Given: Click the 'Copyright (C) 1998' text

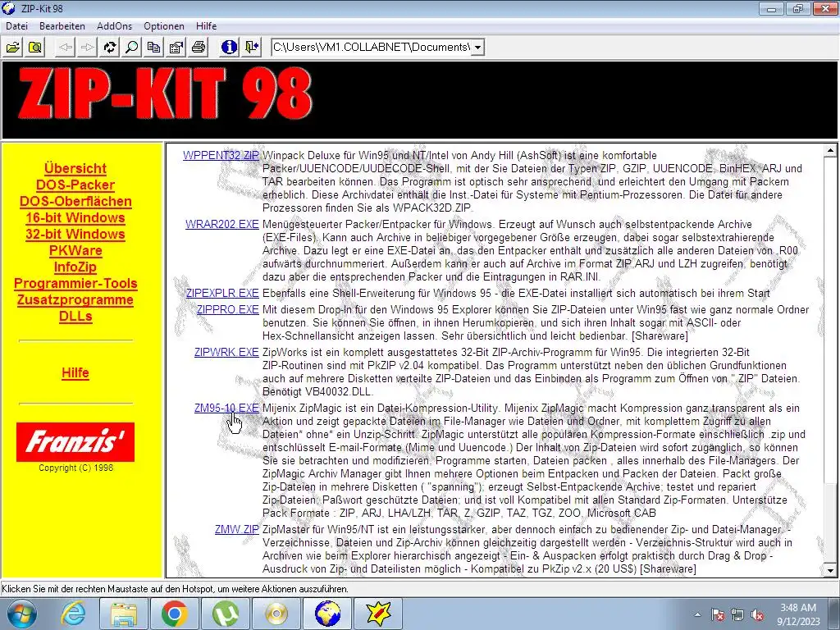Looking at the screenshot, I should pos(75,468).
